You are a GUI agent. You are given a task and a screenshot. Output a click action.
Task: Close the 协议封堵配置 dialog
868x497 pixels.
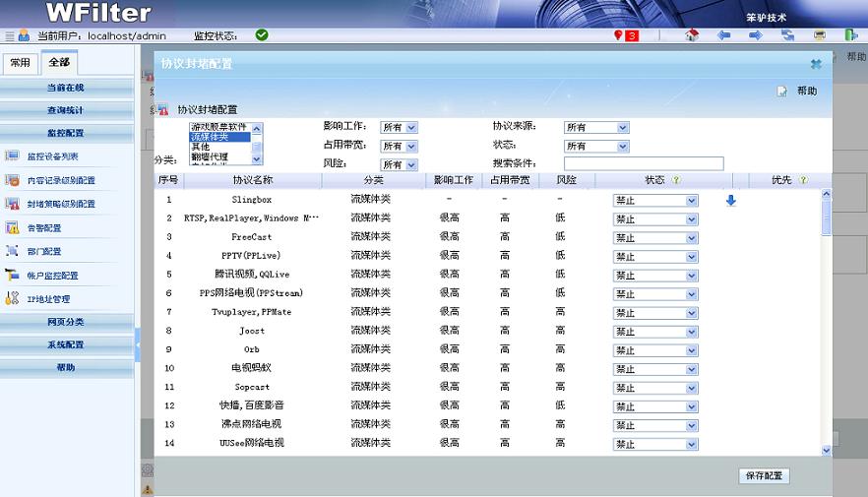pyautogui.click(x=816, y=64)
